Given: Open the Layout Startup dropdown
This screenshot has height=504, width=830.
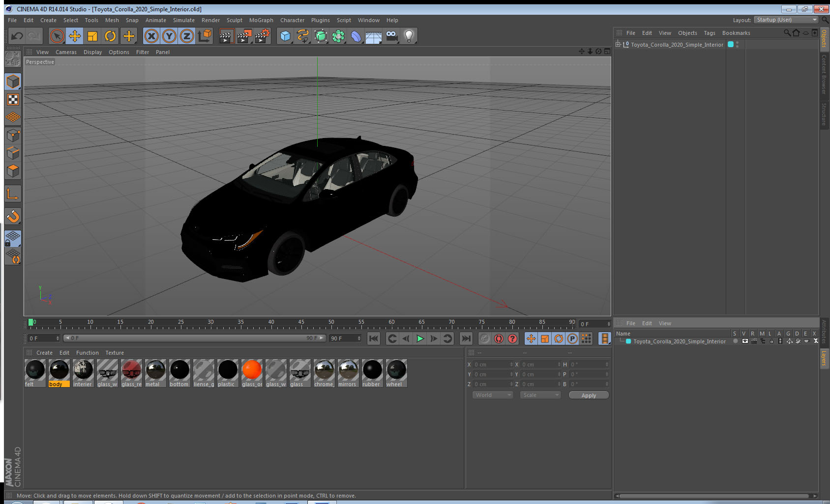Looking at the screenshot, I should tap(786, 20).
